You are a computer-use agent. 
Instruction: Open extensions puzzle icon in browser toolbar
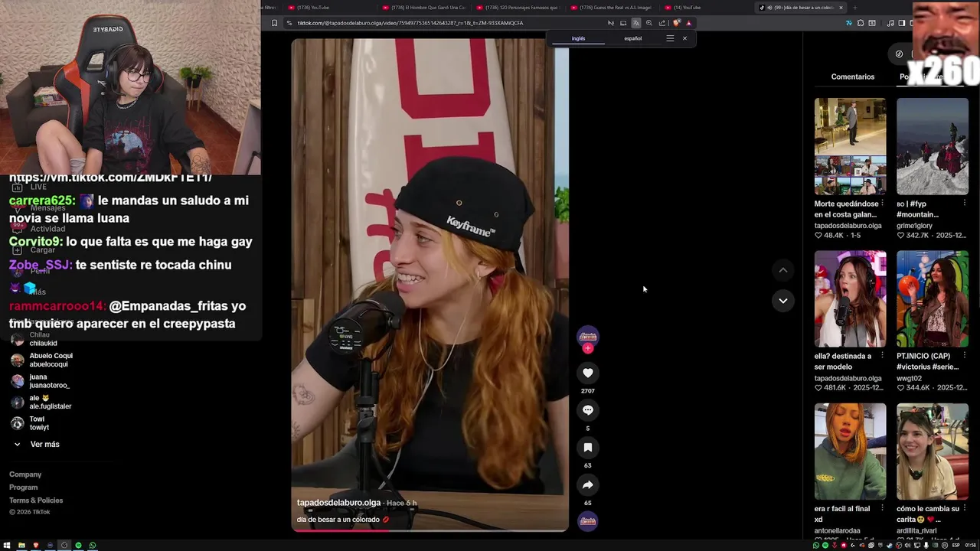tap(861, 23)
